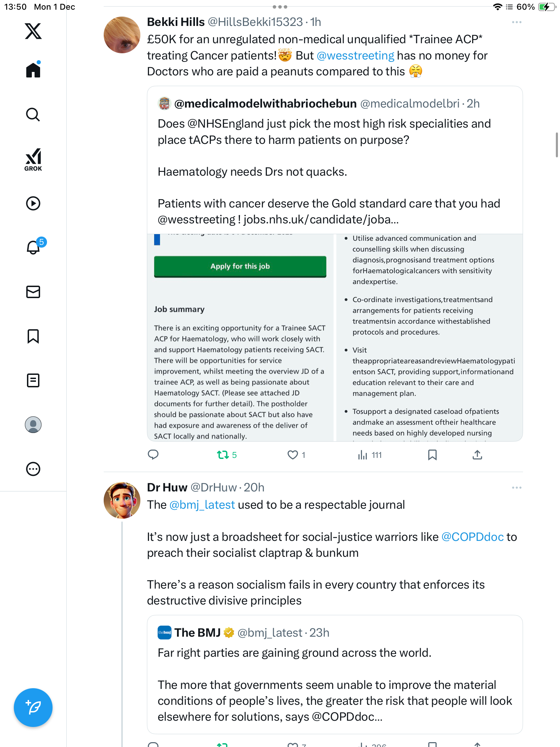
Task: Open the Search page
Action: point(33,114)
